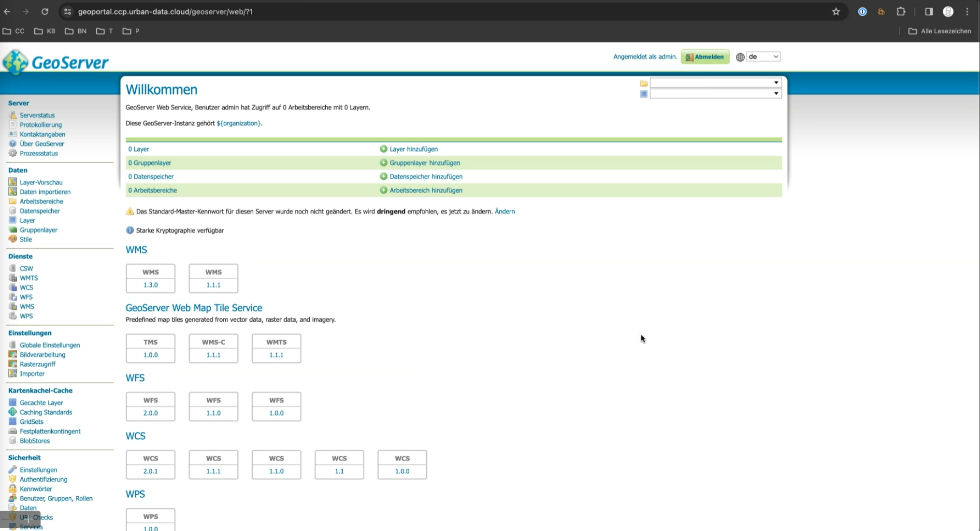Click the CSW service icon
Screen dimensions: 980x531
(13, 268)
